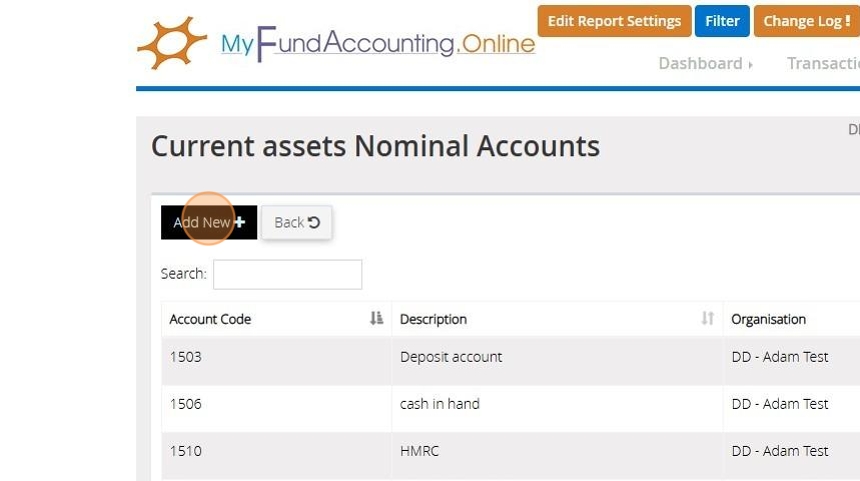
Task: Sort by Account Code column icon
Action: [x=376, y=319]
